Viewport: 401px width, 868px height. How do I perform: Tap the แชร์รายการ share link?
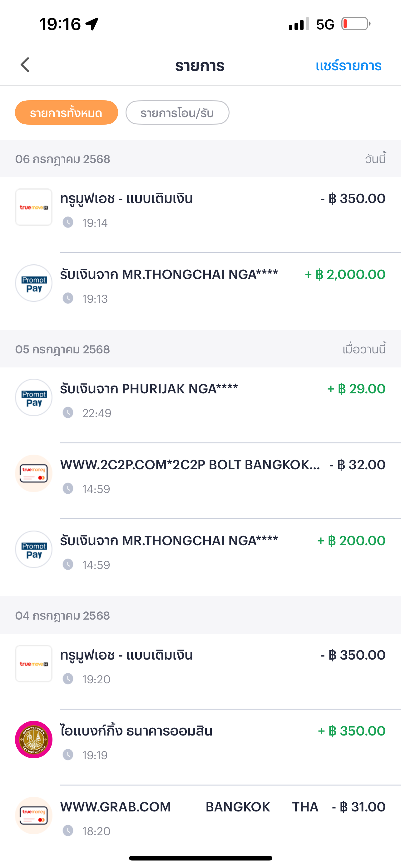349,65
